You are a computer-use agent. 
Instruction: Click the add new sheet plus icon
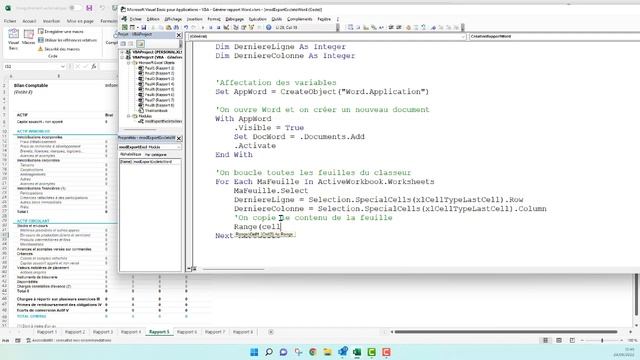[271, 332]
